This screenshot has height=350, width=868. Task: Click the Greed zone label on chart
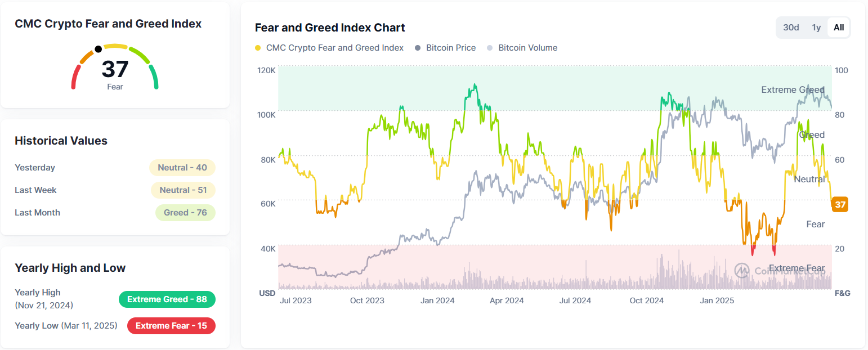point(812,135)
